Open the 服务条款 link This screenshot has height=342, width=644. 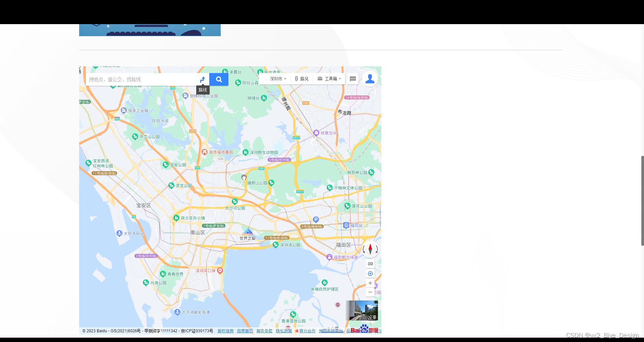265,331
